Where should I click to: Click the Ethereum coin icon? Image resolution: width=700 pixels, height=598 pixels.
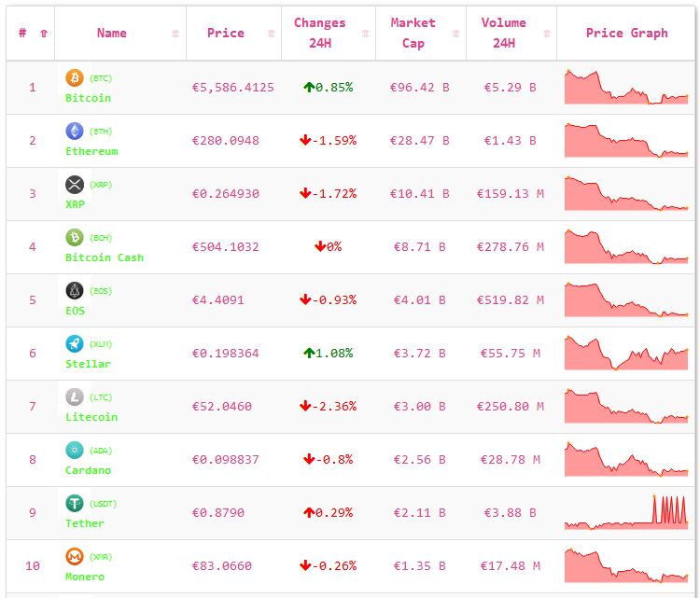pyautogui.click(x=75, y=131)
